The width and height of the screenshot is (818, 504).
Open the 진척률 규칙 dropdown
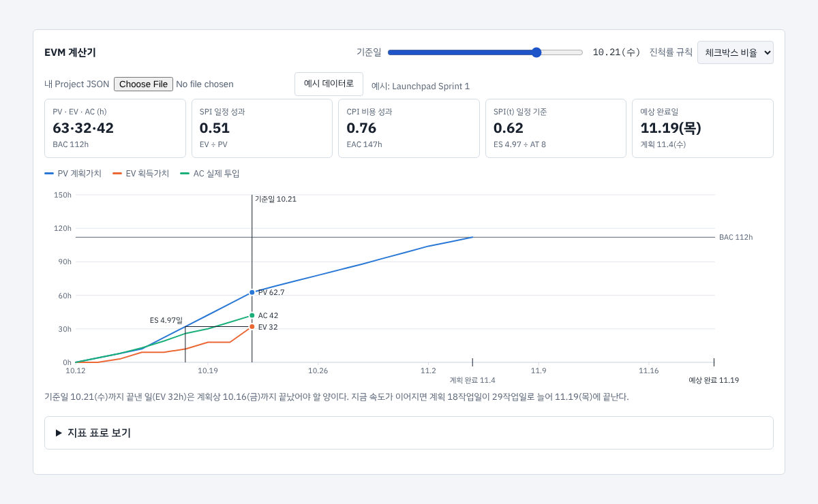coord(735,52)
